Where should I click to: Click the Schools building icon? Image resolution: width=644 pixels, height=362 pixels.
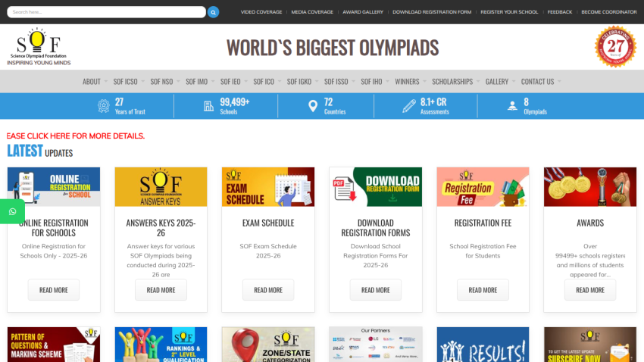tap(208, 106)
